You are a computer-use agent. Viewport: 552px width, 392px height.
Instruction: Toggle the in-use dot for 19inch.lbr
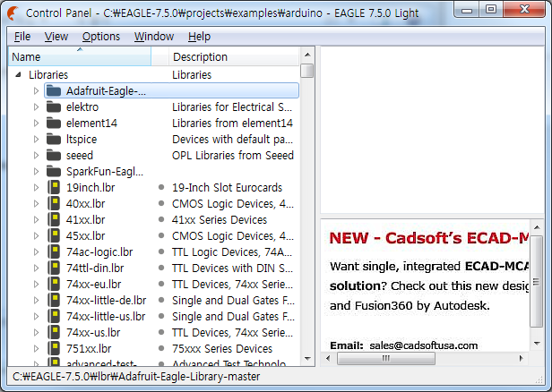tap(161, 187)
